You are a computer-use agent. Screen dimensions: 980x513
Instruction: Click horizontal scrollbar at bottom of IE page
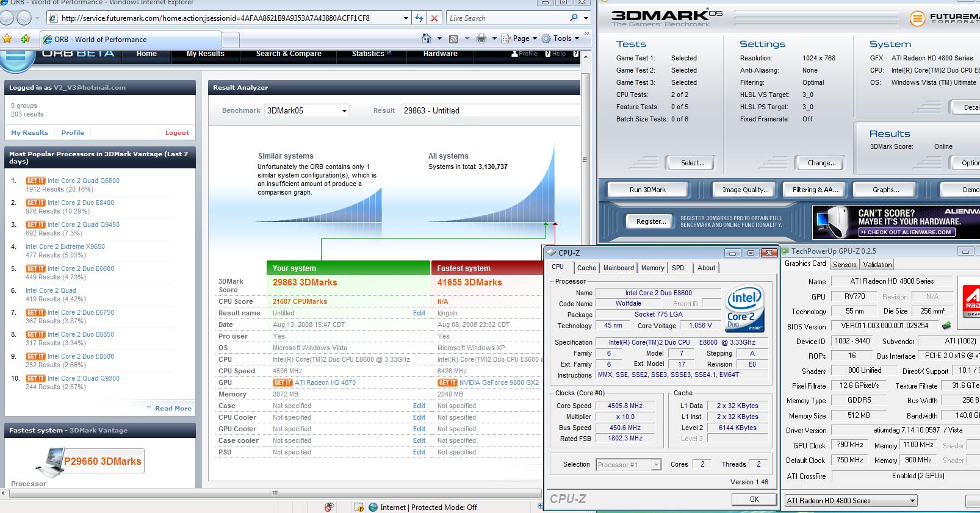(275, 493)
